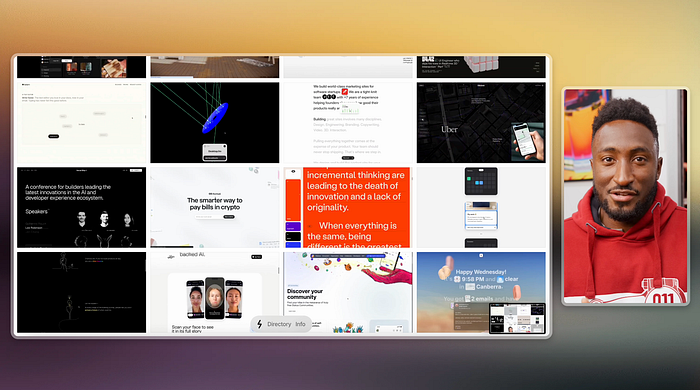Image resolution: width=700 pixels, height=390 pixels.
Task: Open the Directory link in floating pill
Action: pyautogui.click(x=279, y=324)
